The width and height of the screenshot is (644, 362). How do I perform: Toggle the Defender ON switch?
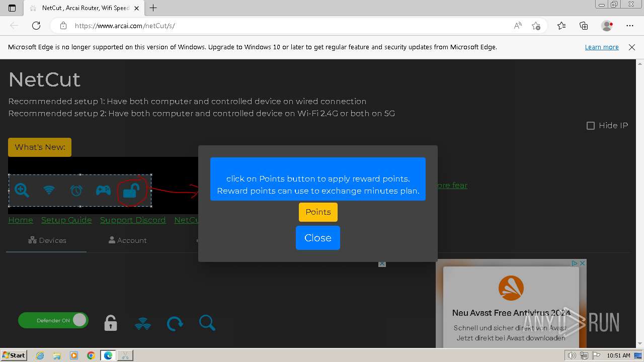tap(53, 320)
